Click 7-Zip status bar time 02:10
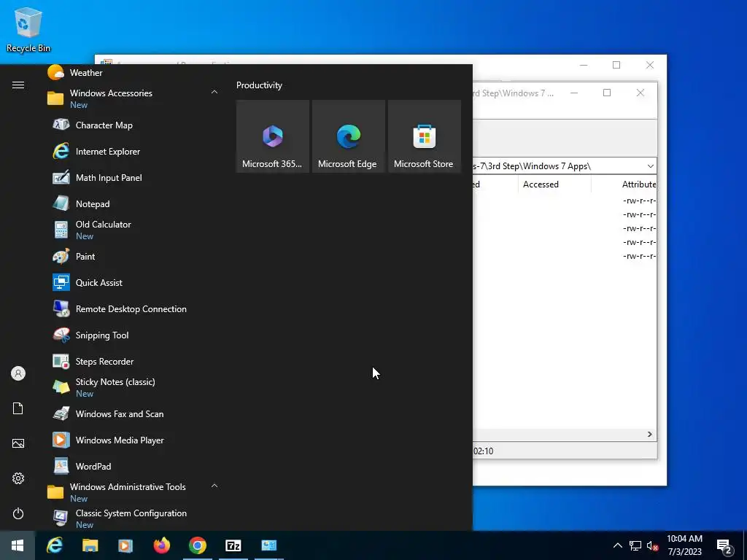747x560 pixels. coord(483,451)
